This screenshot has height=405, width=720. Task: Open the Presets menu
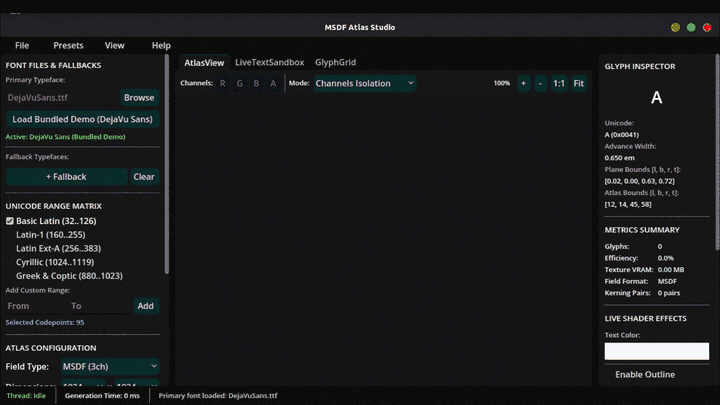coord(68,45)
